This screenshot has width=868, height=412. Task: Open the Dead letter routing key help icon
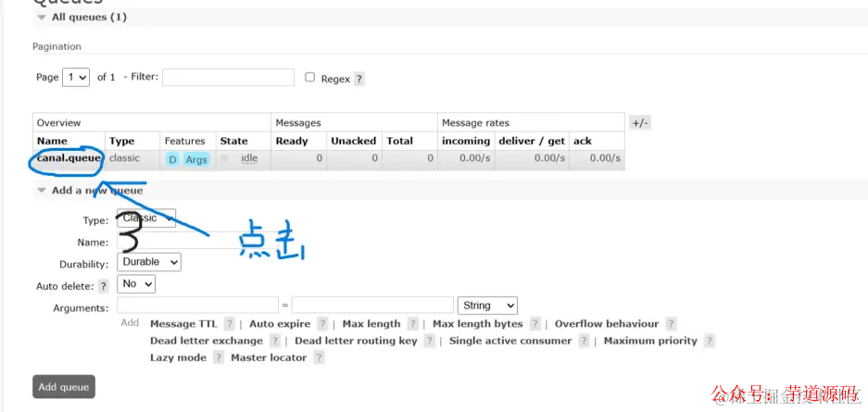pos(430,342)
